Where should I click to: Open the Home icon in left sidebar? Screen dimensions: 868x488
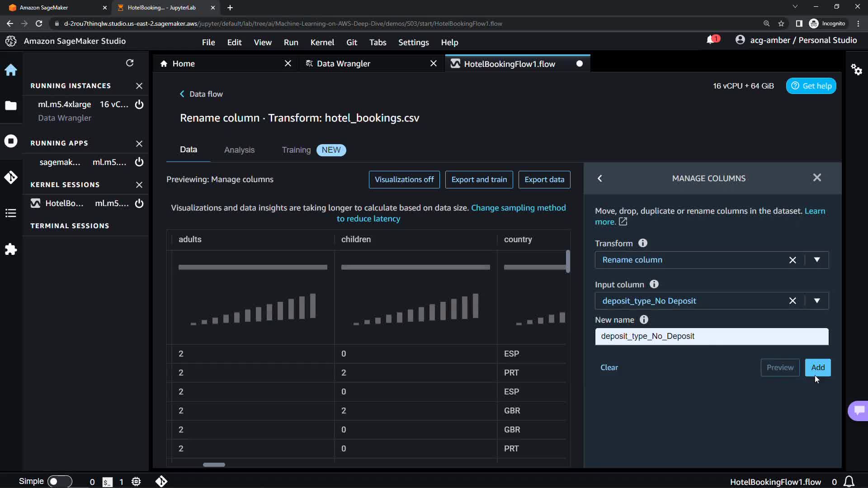tap(11, 70)
